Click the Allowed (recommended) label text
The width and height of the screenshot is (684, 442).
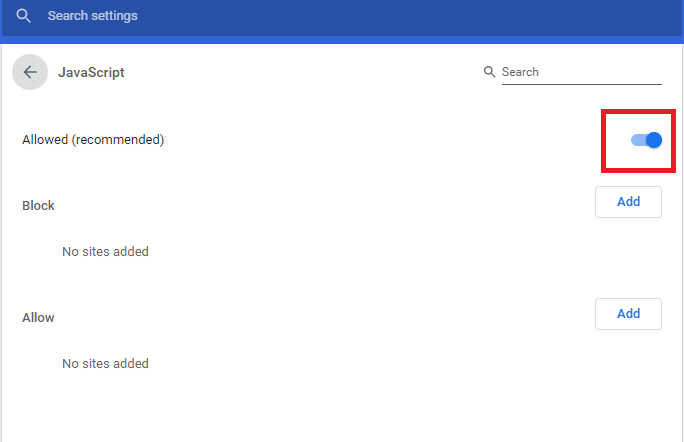pyautogui.click(x=93, y=140)
